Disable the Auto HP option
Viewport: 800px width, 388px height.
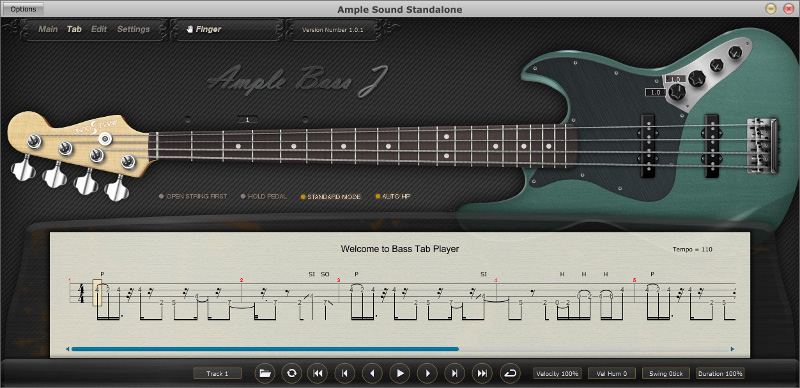393,196
